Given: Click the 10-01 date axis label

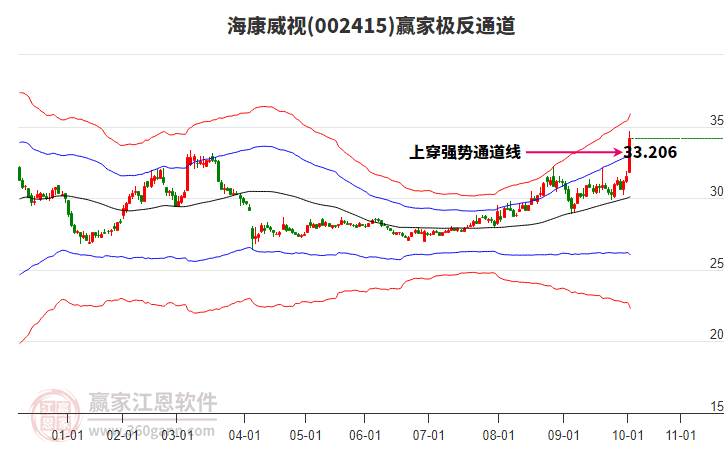Looking at the screenshot, I should pos(627,435).
